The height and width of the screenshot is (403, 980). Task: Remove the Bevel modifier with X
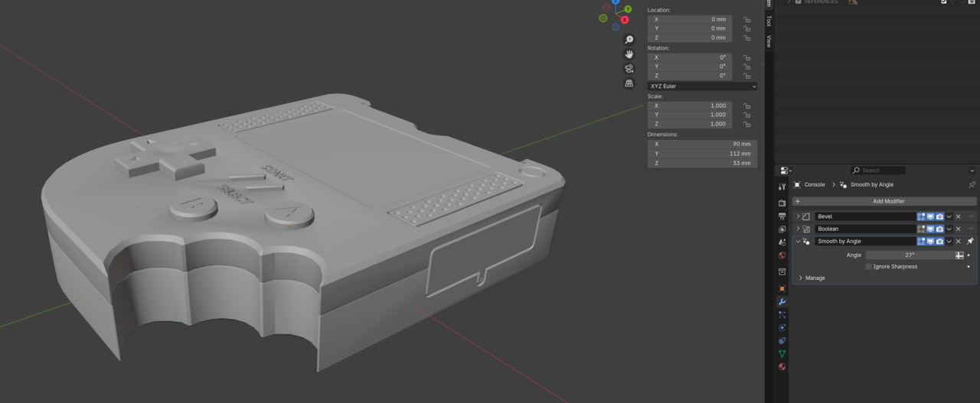tap(958, 216)
